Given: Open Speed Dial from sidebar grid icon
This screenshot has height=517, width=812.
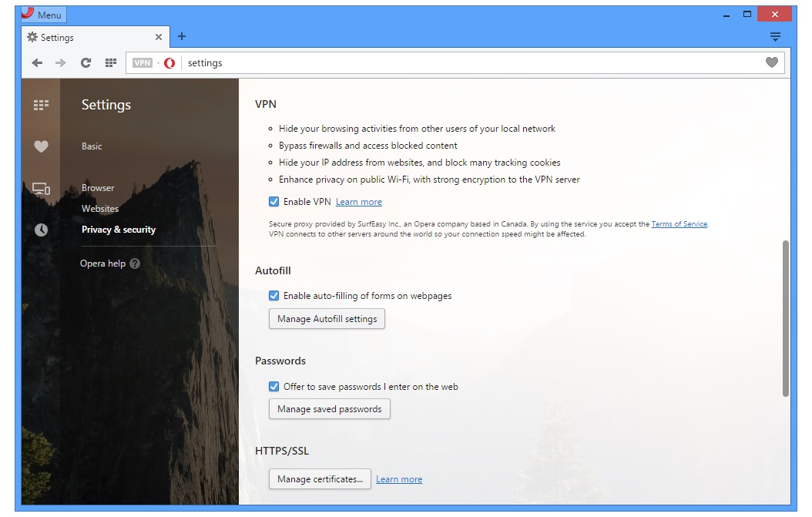Looking at the screenshot, I should [41, 105].
